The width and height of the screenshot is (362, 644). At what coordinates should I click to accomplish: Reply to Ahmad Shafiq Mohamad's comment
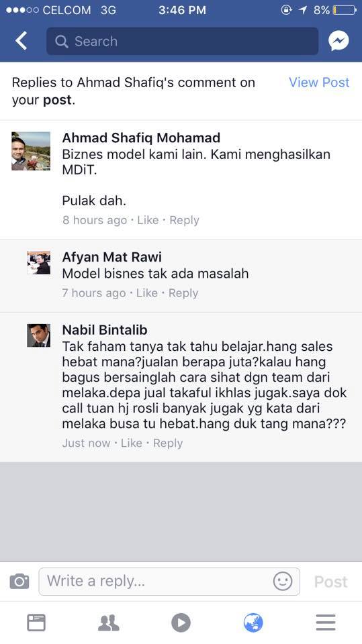point(184,220)
